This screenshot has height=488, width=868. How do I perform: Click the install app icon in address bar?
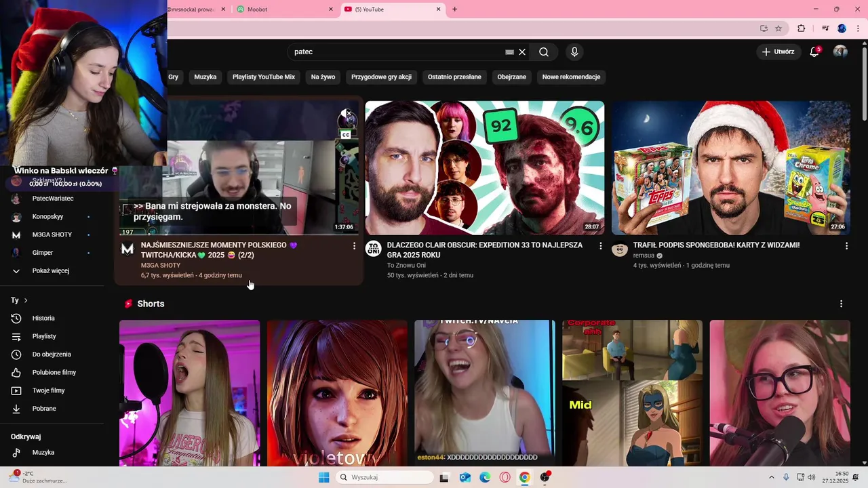coord(764,28)
